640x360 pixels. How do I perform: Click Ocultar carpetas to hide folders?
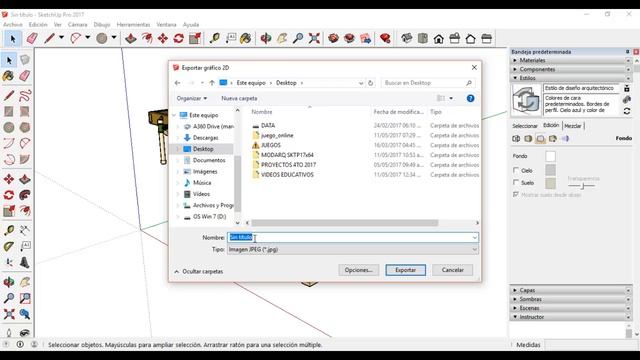coord(199,271)
